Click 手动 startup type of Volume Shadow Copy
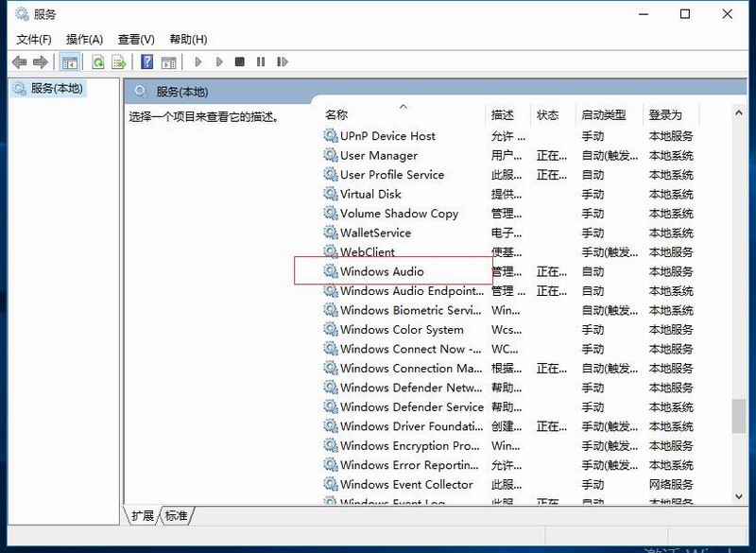Viewport: 756px width, 553px height. click(x=593, y=213)
